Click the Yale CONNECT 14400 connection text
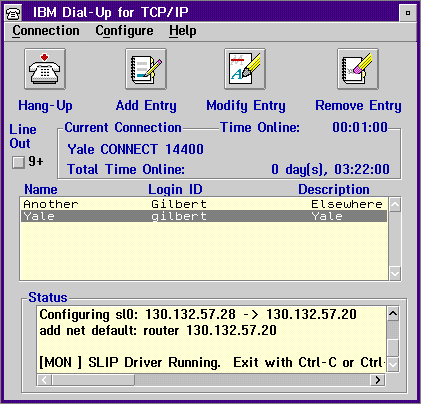 pos(135,149)
